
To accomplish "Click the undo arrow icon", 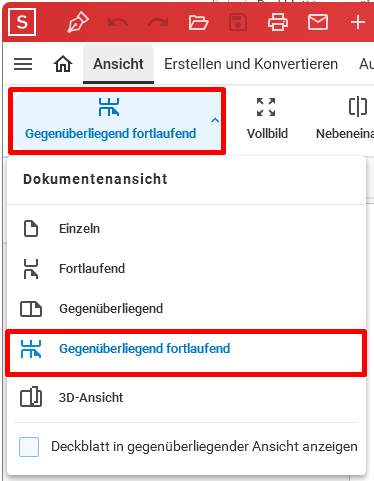I will pyautogui.click(x=118, y=22).
